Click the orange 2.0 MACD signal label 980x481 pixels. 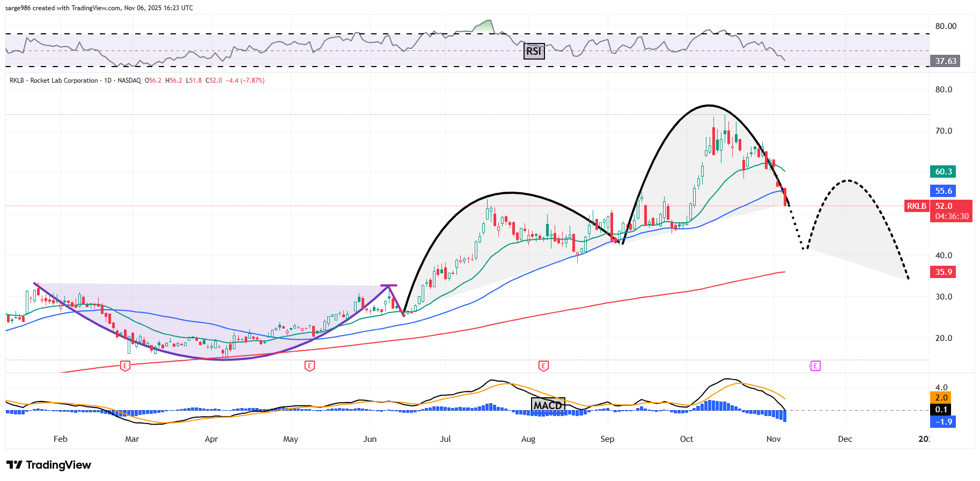[x=941, y=398]
